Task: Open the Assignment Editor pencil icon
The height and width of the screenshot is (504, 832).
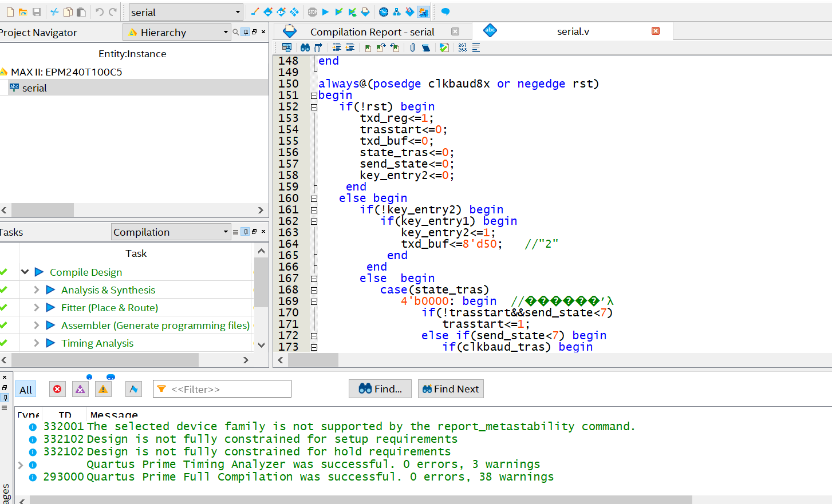Action: (255, 12)
